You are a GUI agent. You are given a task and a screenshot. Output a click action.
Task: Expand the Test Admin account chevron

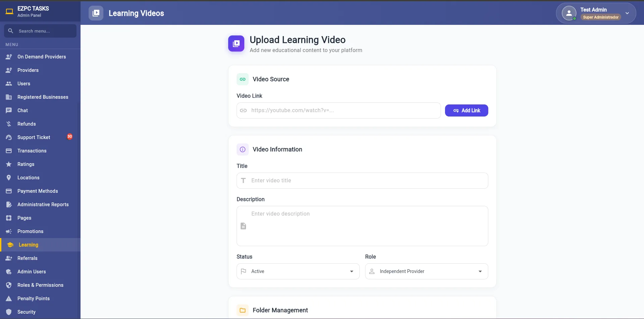pos(627,13)
